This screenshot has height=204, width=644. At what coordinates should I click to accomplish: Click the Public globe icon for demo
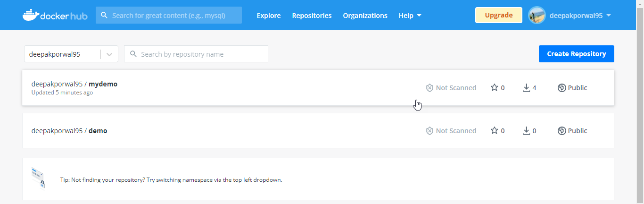coord(561,131)
